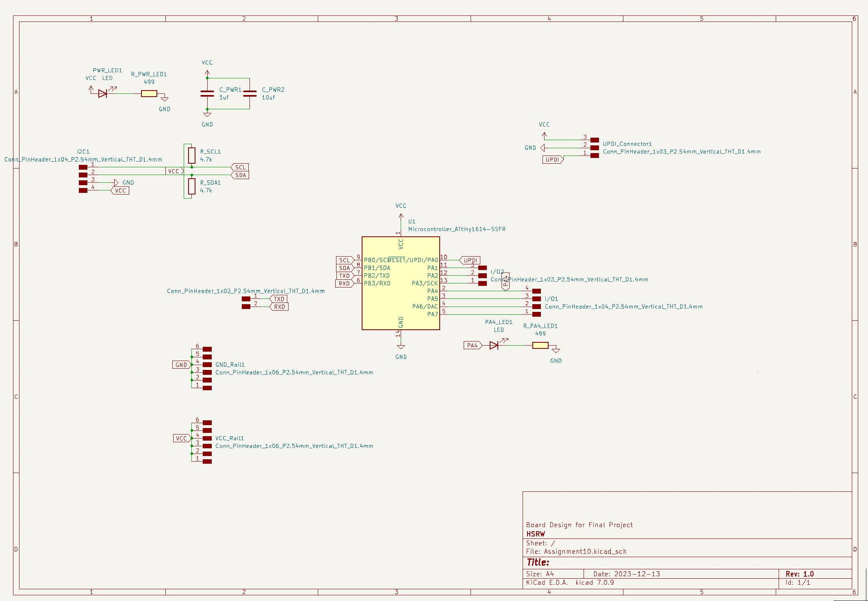Select the RXD label at pin PB3
The image size is (868, 601).
[x=345, y=283]
